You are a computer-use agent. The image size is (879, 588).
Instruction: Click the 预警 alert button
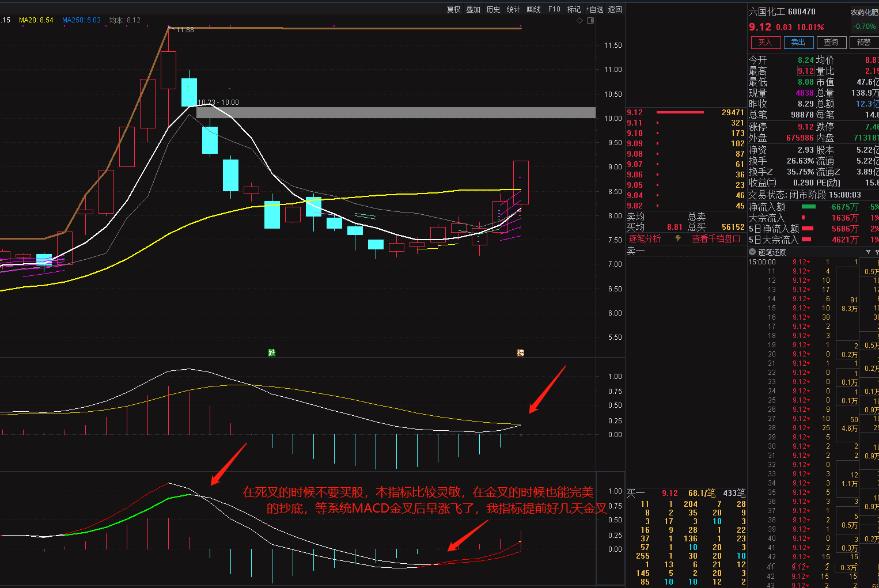tap(864, 43)
